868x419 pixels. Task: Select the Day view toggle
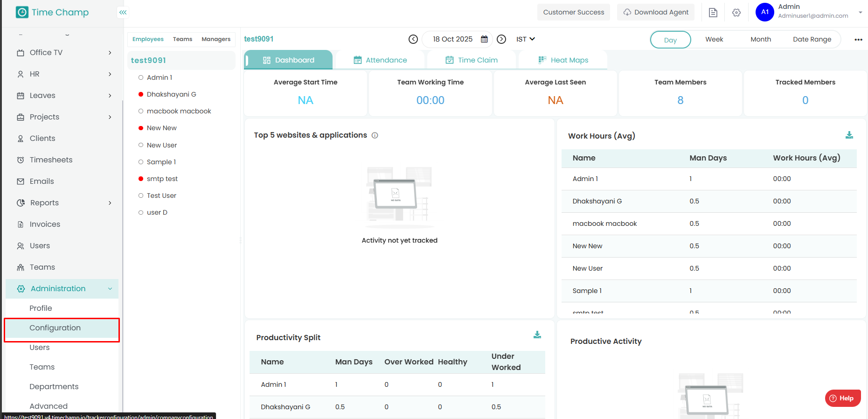pyautogui.click(x=670, y=40)
